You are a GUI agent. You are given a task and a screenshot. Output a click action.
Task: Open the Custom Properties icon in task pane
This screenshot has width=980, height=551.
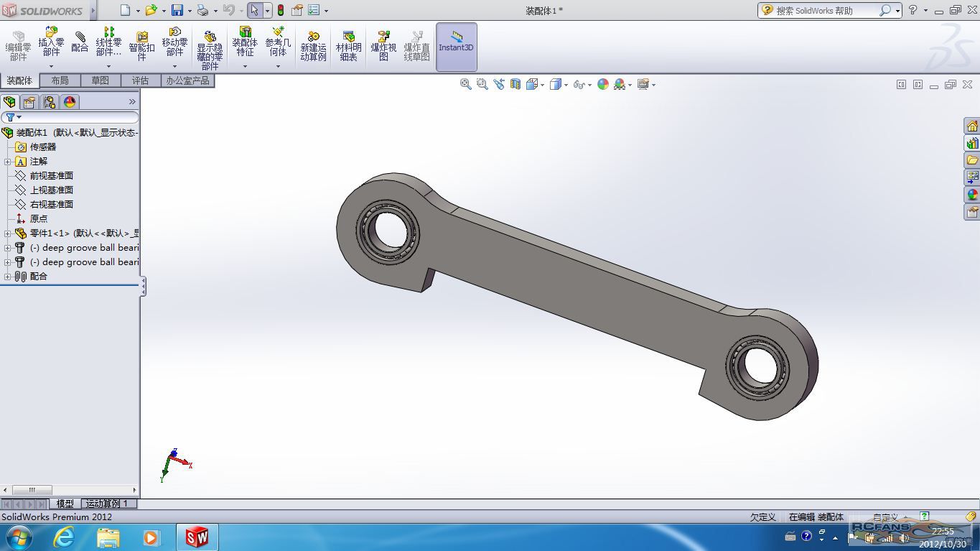tap(972, 212)
